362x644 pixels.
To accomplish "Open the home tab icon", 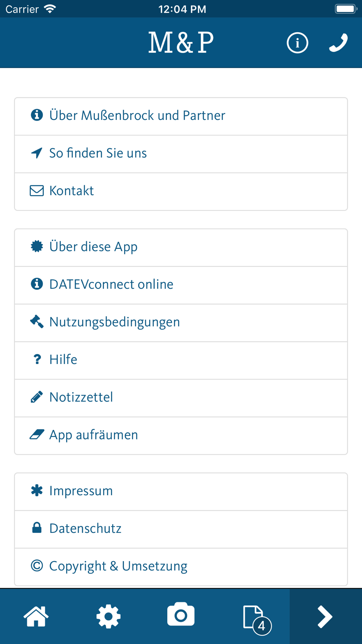I will [x=36, y=616].
